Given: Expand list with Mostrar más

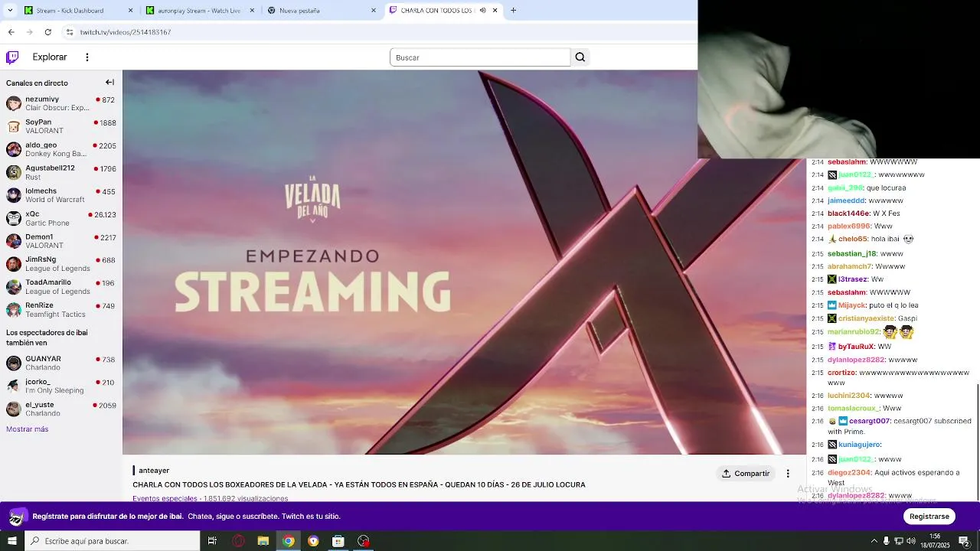Looking at the screenshot, I should tap(27, 429).
